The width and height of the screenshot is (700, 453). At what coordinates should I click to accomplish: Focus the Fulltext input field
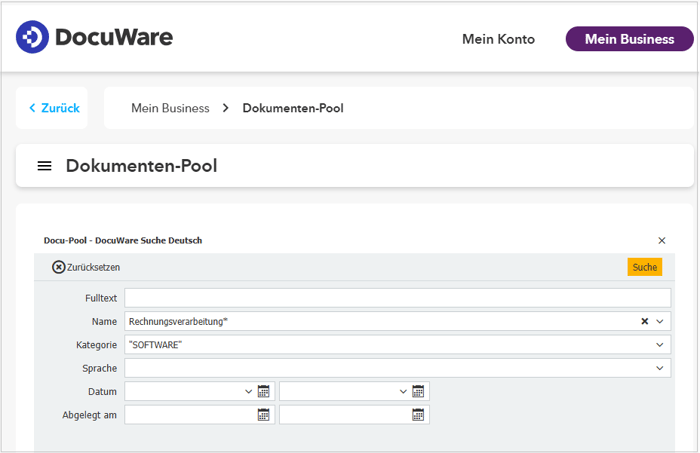(x=397, y=298)
